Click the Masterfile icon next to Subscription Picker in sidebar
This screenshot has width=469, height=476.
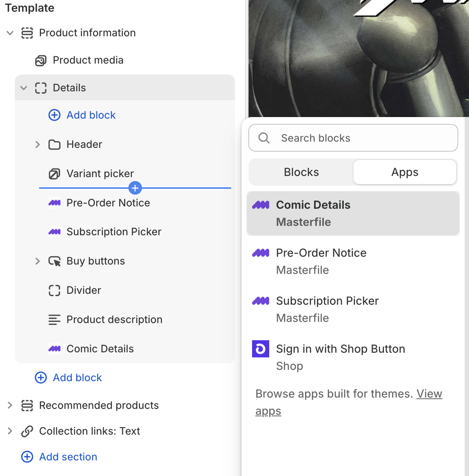[54, 232]
